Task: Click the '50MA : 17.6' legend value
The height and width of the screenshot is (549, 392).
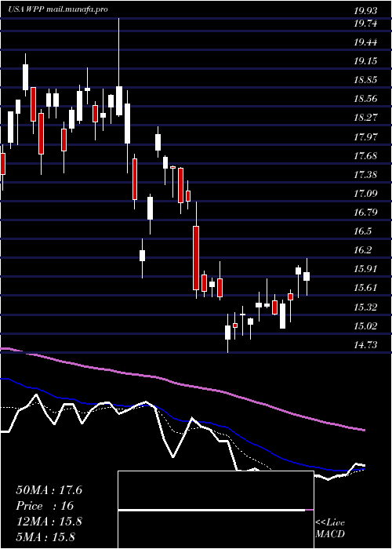Action: 49,490
